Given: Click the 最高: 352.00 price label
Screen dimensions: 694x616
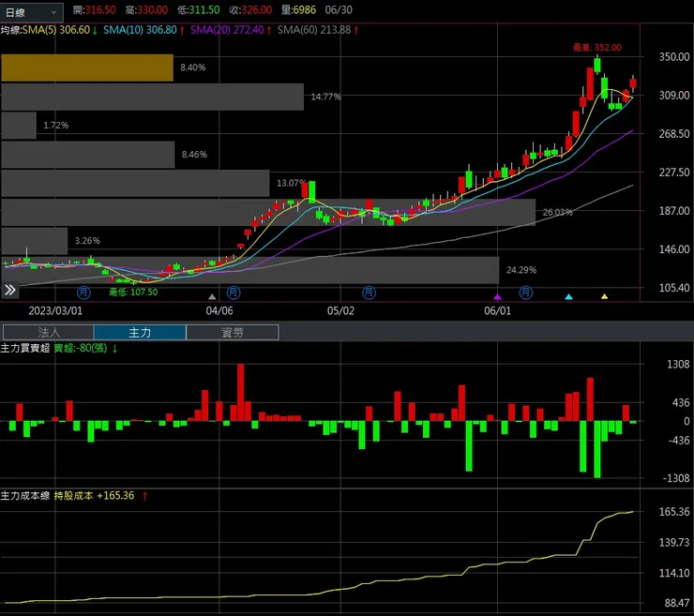Looking at the screenshot, I should coord(597,48).
